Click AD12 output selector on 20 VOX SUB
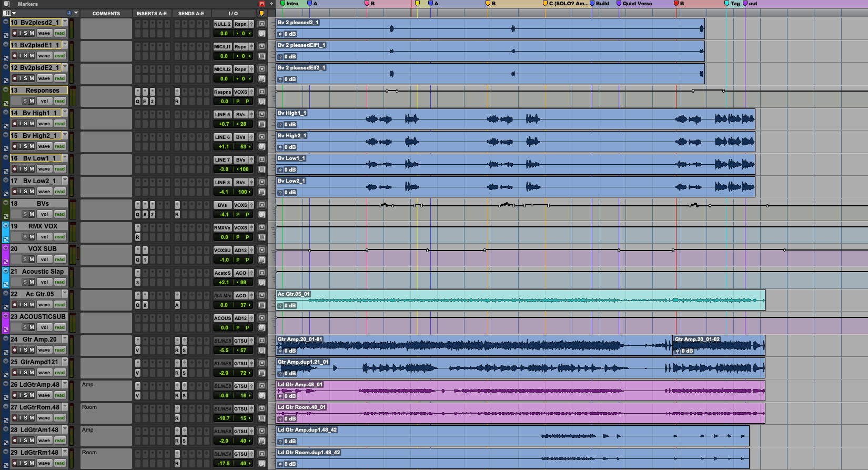 [x=240, y=251]
